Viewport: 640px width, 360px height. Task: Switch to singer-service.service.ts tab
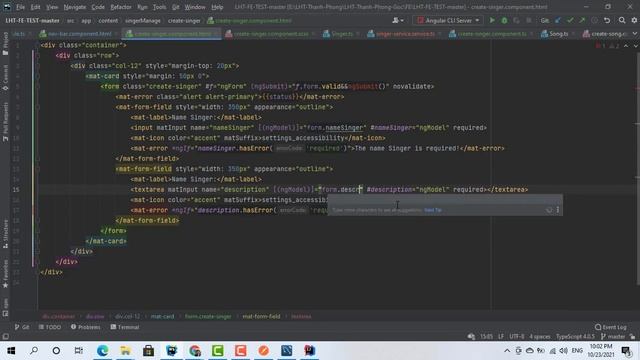pos(404,34)
